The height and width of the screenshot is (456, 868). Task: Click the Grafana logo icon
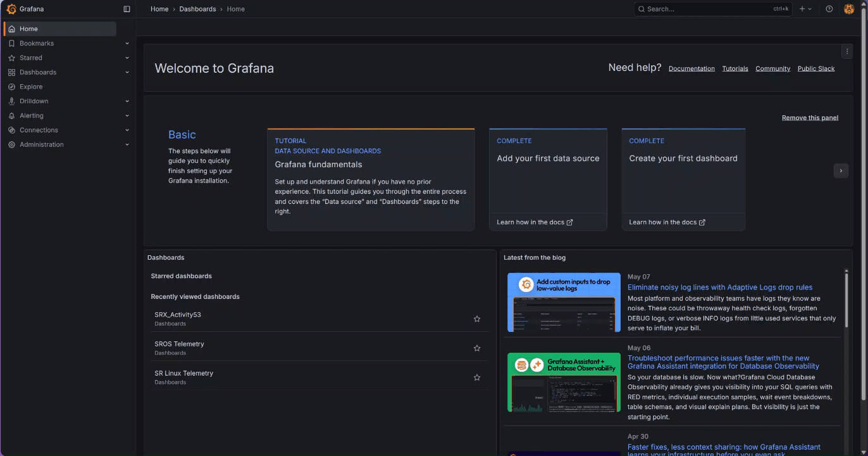(x=11, y=9)
